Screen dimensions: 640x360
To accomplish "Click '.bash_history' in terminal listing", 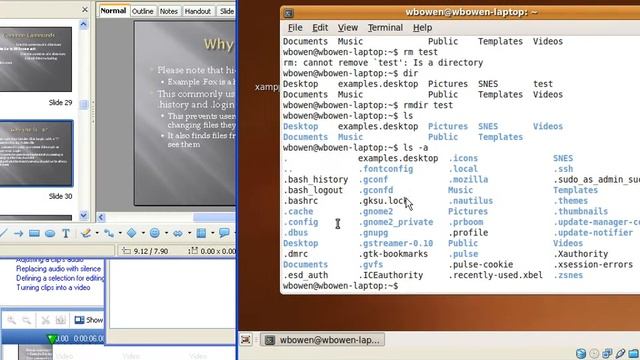I will 316,180.
